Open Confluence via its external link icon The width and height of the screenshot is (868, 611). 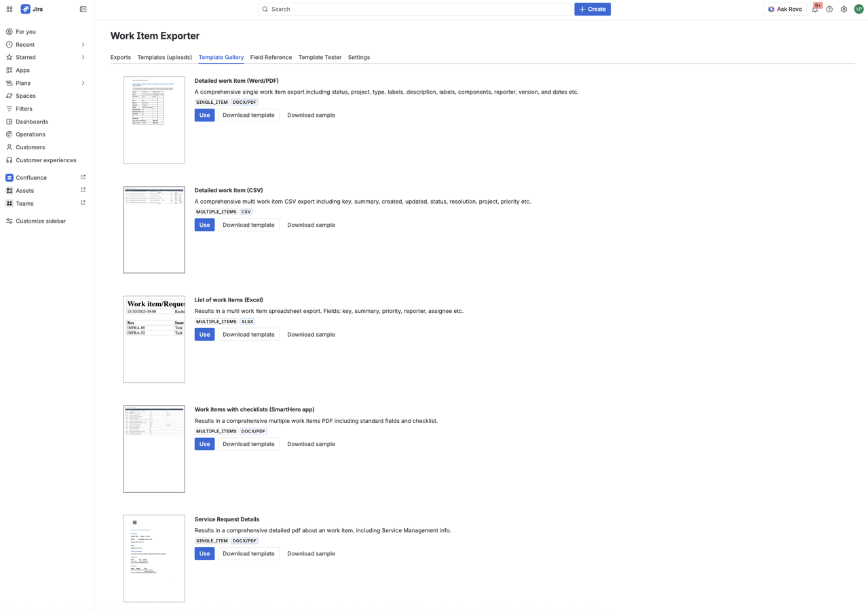point(82,177)
